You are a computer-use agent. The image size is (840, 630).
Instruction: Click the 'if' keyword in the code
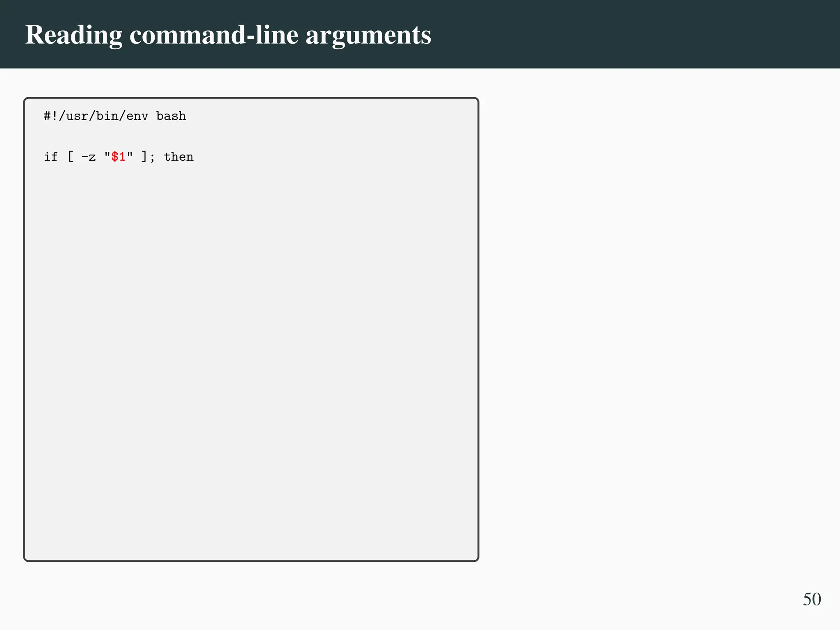(51, 157)
